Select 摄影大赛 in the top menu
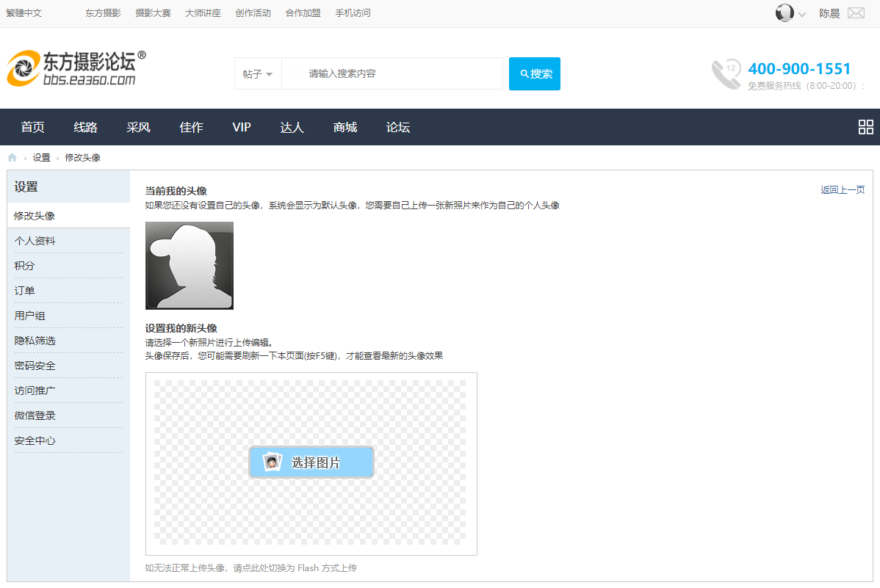The image size is (880, 588). tap(153, 12)
